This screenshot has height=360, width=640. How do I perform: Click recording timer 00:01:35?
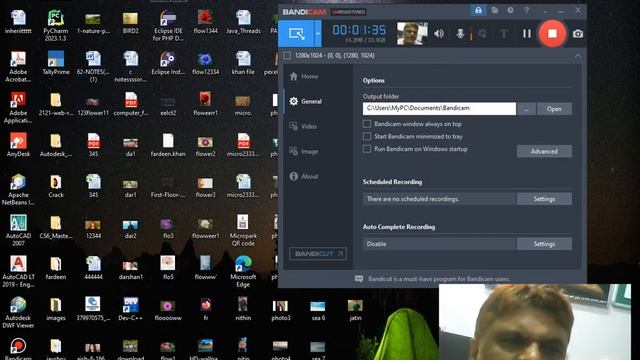pyautogui.click(x=359, y=30)
